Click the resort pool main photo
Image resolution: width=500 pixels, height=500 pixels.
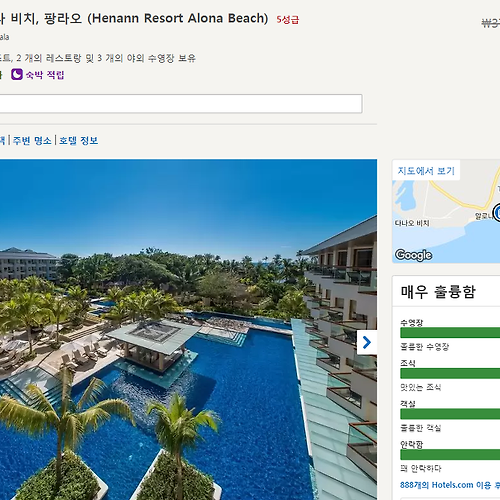click(x=188, y=329)
